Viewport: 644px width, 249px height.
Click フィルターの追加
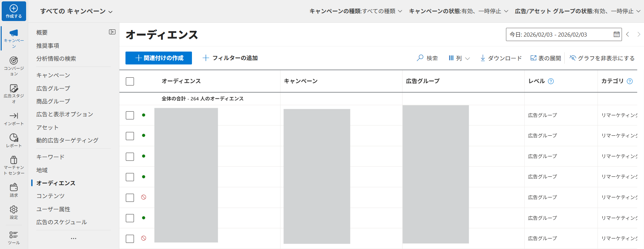tap(230, 58)
